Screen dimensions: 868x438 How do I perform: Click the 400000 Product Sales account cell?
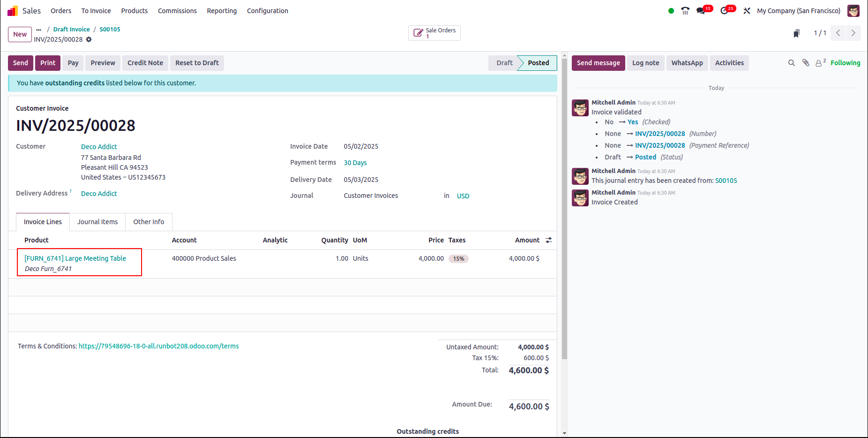[204, 258]
